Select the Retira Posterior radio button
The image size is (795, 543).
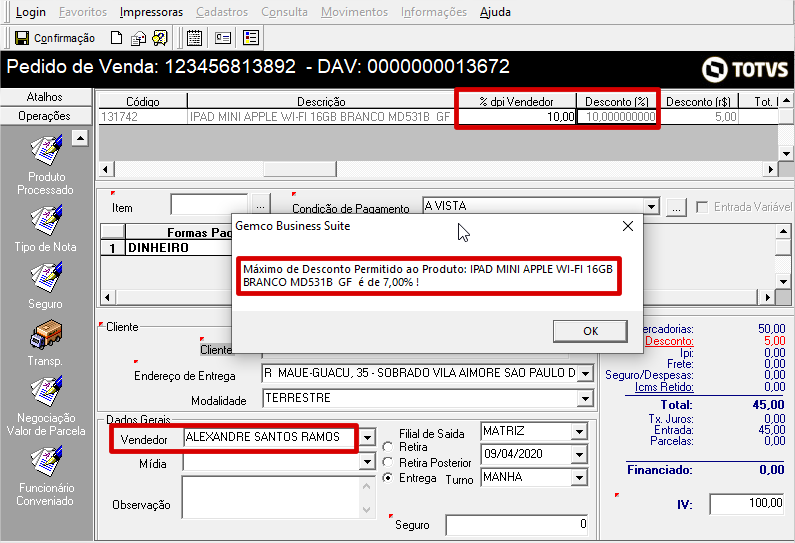[388, 462]
